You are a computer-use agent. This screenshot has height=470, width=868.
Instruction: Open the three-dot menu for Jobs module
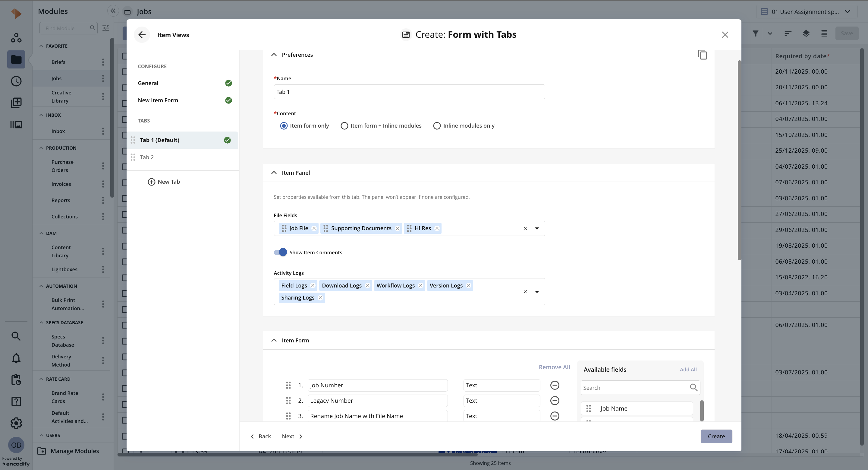point(103,78)
